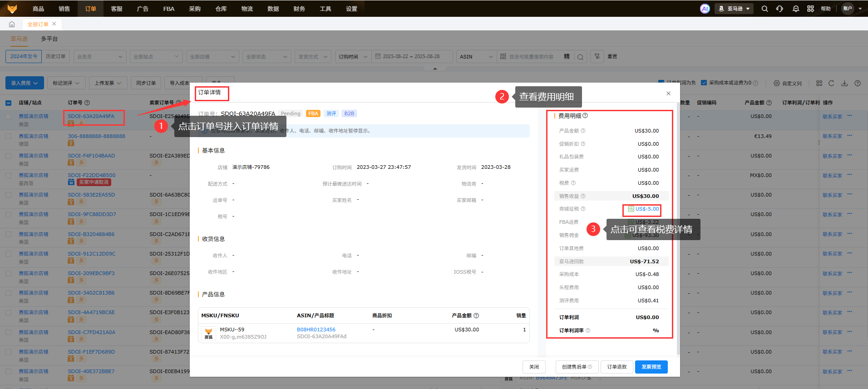Open global search magnifier in top bar
868x389 pixels.
(764, 9)
